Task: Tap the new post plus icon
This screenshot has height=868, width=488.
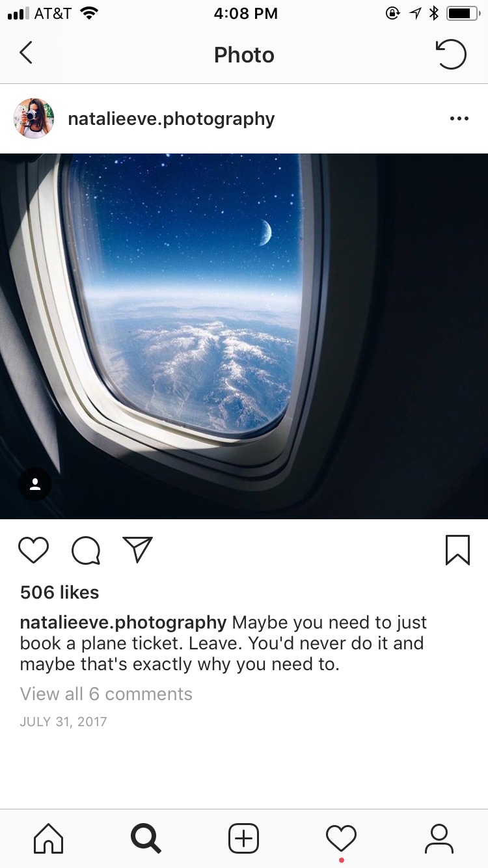Action: 244,838
